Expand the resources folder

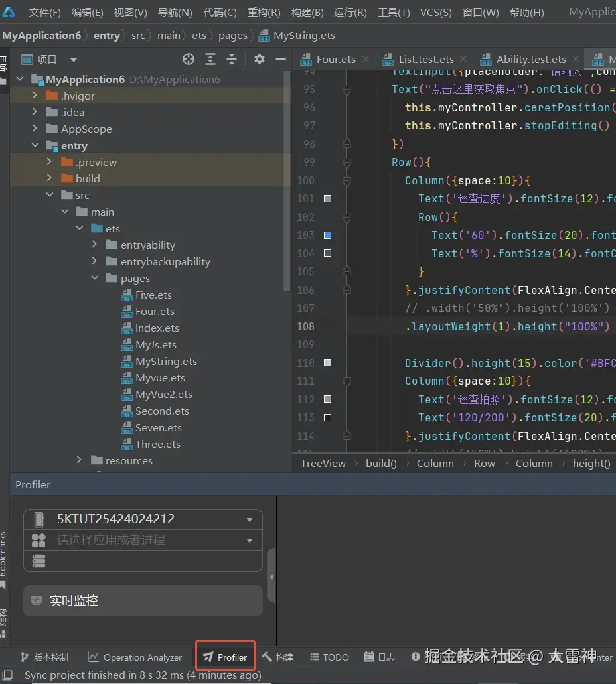click(80, 461)
